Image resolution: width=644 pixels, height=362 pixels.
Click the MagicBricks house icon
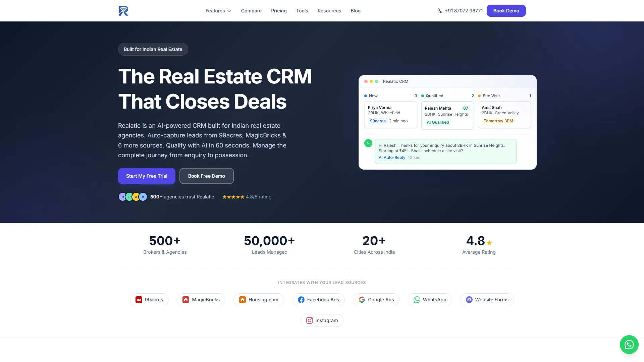186,300
